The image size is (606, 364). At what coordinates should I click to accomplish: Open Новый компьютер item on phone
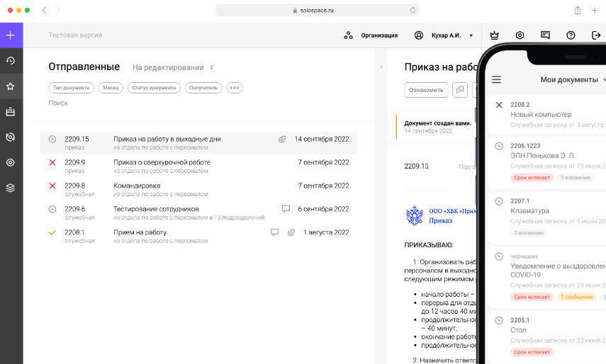pyautogui.click(x=547, y=115)
